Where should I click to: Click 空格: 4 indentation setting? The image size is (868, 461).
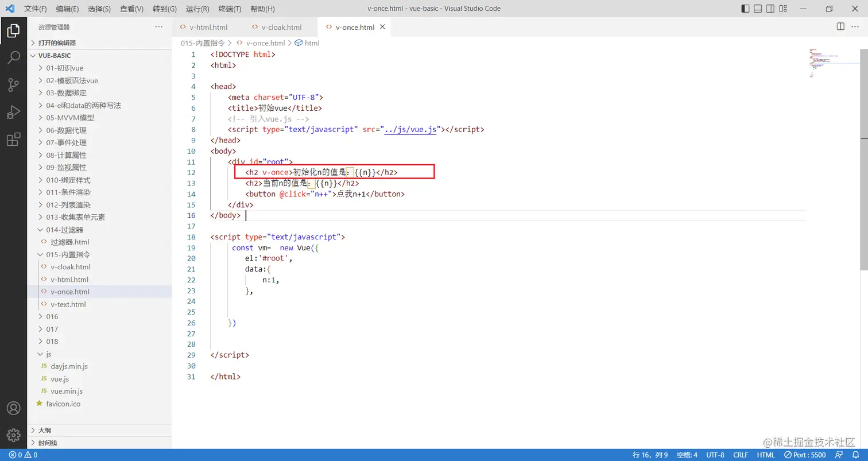tap(687, 455)
